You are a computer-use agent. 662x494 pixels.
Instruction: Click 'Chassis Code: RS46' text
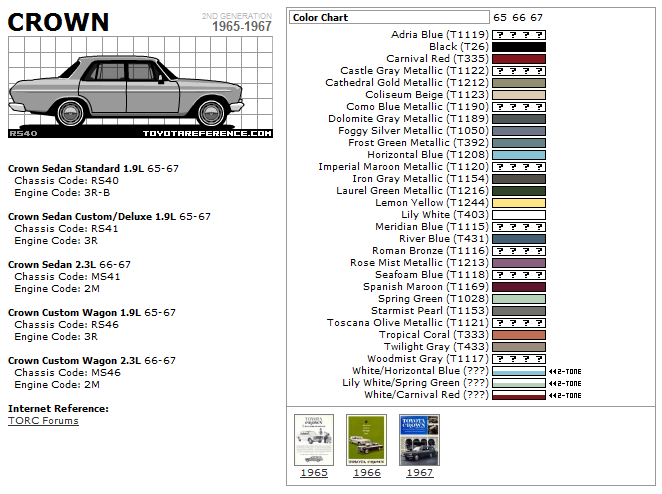pyautogui.click(x=66, y=325)
